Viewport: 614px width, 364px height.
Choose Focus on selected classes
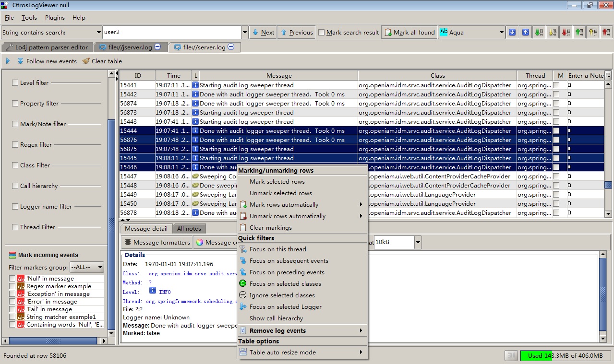click(285, 284)
